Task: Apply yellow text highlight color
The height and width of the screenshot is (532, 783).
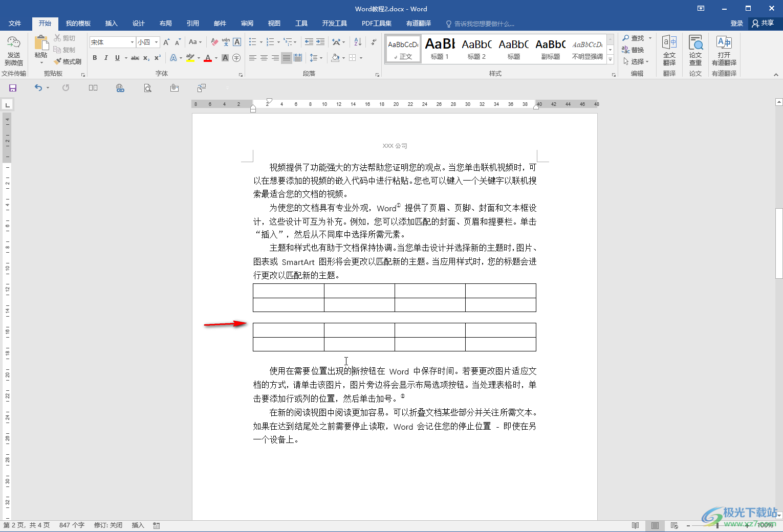Action: 190,58
